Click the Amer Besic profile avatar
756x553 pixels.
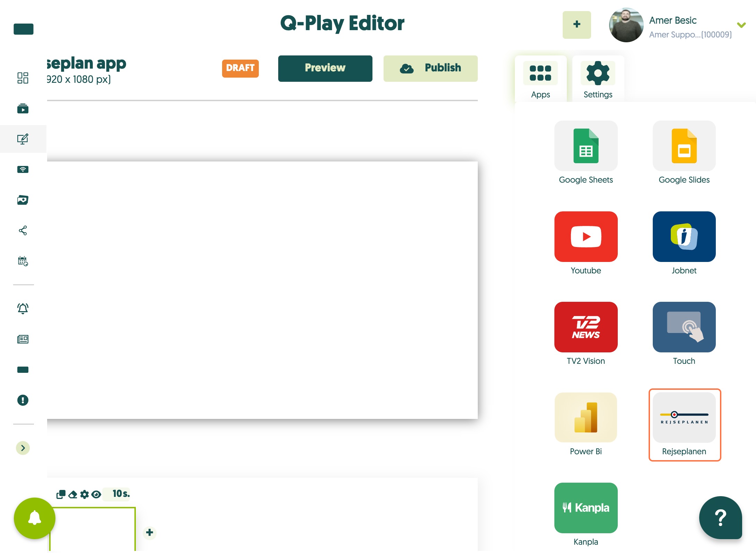point(626,25)
